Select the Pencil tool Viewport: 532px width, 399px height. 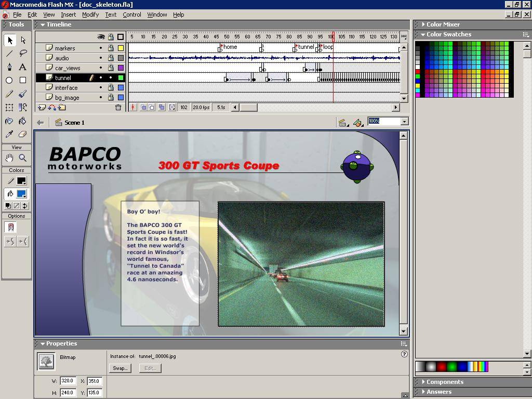coord(9,94)
